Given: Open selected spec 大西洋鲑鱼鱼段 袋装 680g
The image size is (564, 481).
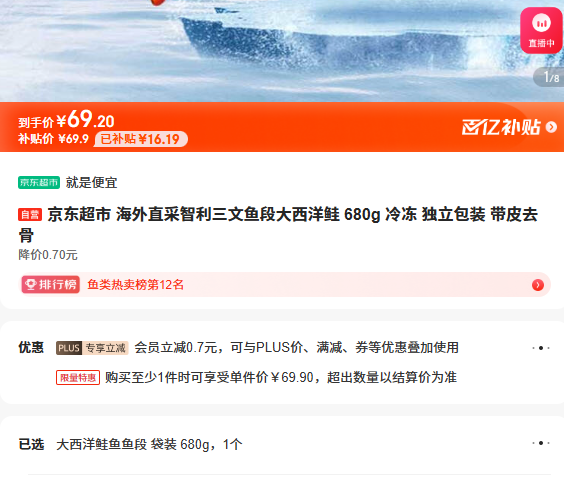Looking at the screenshot, I should [x=149, y=444].
